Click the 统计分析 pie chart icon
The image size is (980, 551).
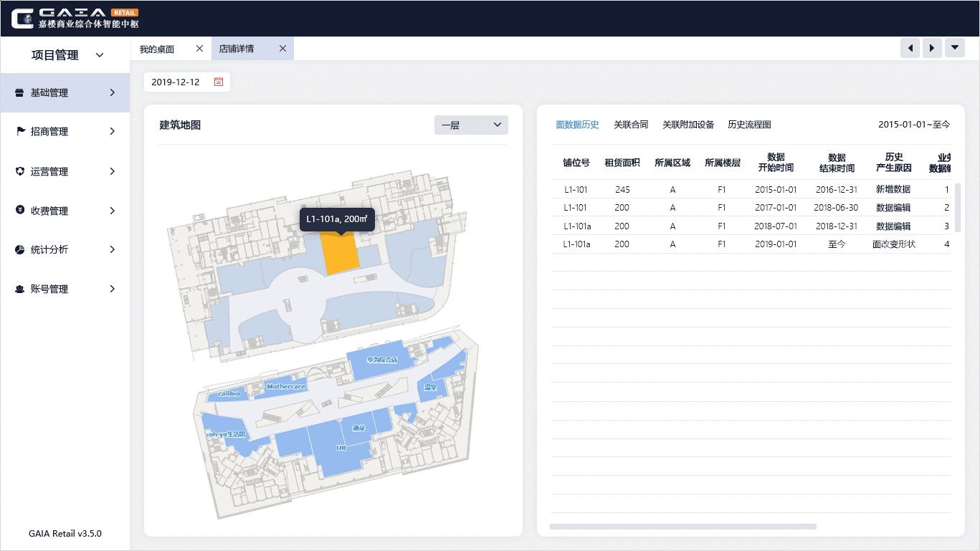coord(19,250)
